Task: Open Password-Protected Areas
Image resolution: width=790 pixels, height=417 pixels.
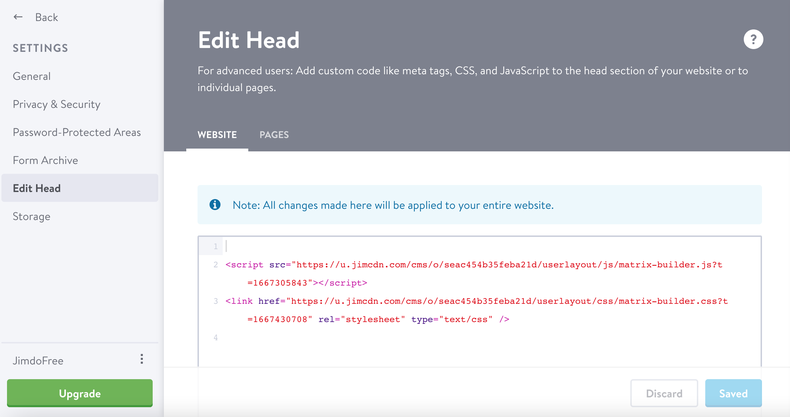Action: coord(77,132)
